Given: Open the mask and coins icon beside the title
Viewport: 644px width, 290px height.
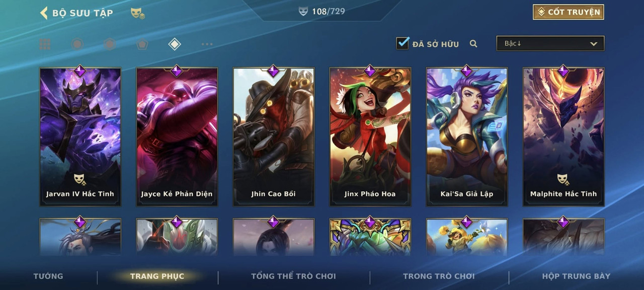Looking at the screenshot, I should tap(137, 13).
